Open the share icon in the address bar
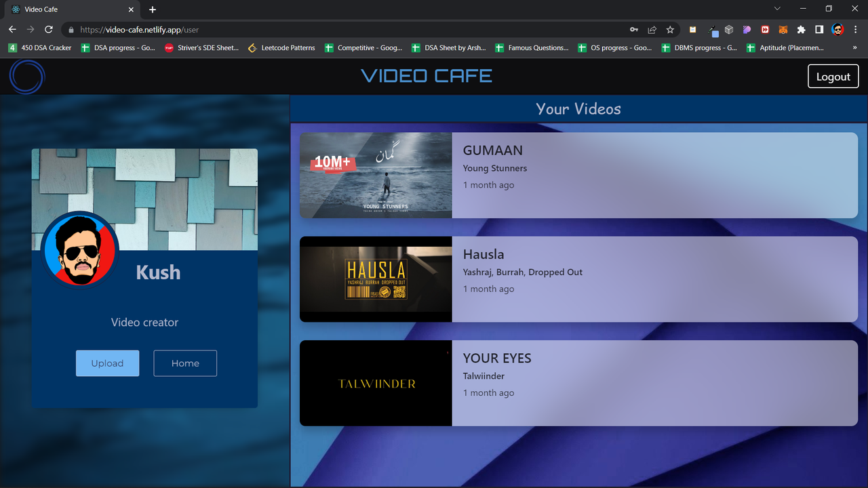This screenshot has width=868, height=488. [652, 30]
